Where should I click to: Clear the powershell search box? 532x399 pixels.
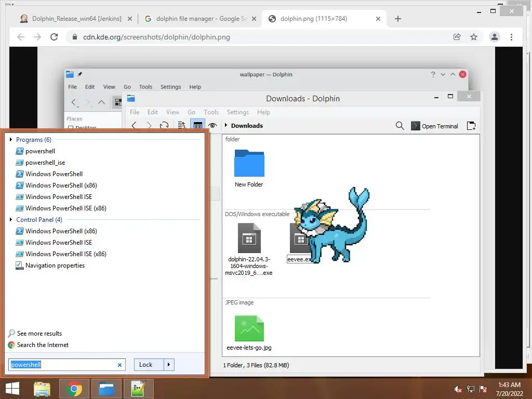pyautogui.click(x=119, y=365)
